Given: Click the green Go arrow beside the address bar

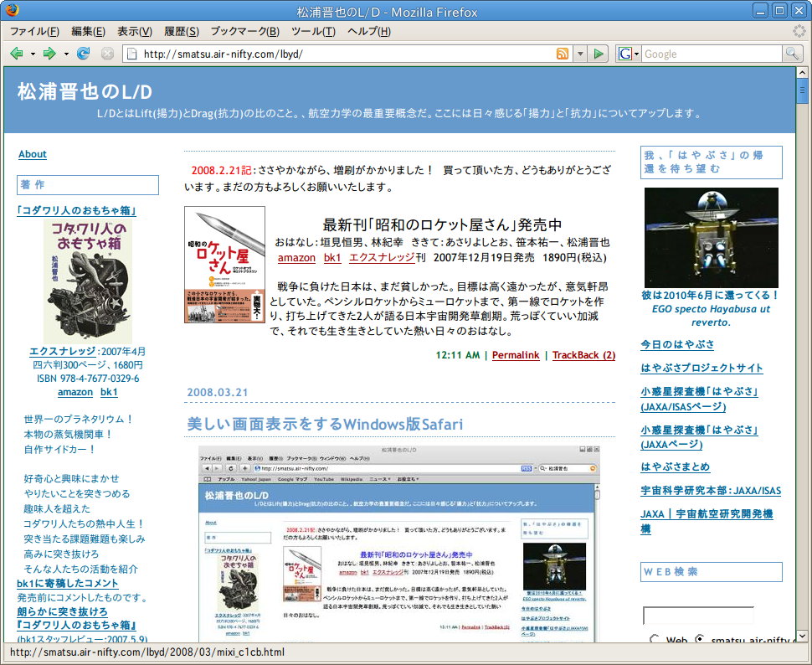Looking at the screenshot, I should click(x=599, y=54).
